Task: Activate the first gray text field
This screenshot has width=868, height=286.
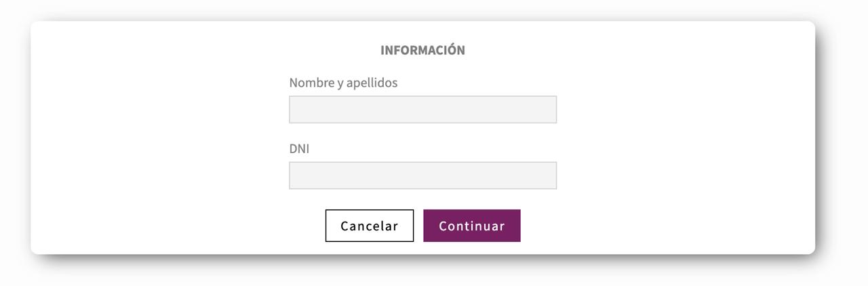Action: click(422, 109)
